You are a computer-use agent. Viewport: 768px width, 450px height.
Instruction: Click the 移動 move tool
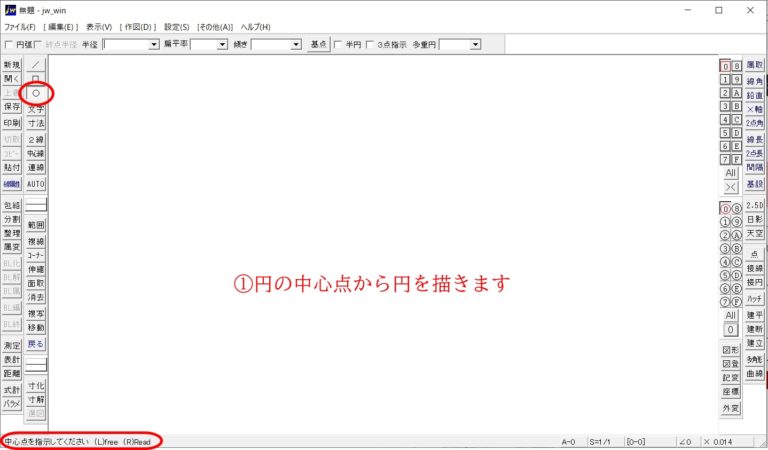tap(36, 327)
